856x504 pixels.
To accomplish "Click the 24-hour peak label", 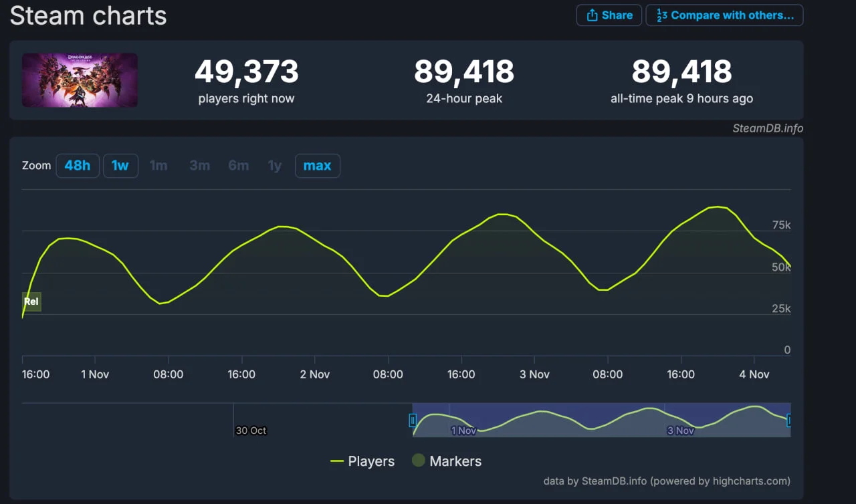I will (x=464, y=99).
